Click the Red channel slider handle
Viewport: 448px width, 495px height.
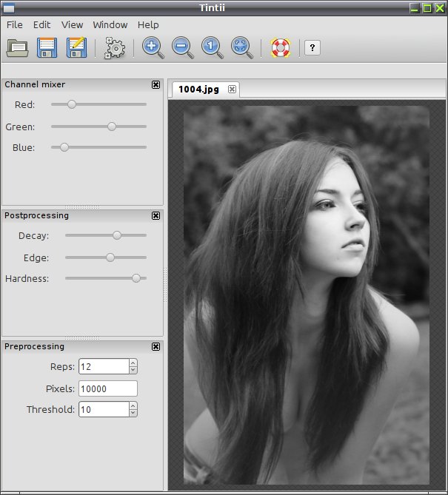[72, 104]
